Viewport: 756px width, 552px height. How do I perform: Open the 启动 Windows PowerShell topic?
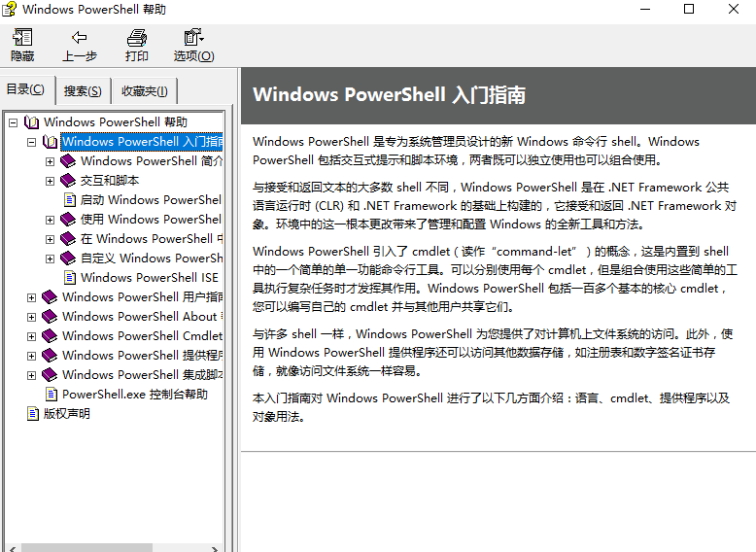151,200
